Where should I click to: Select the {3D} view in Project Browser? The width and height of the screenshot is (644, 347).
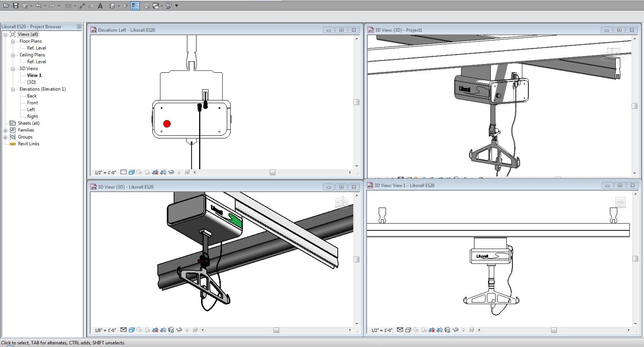coord(32,82)
